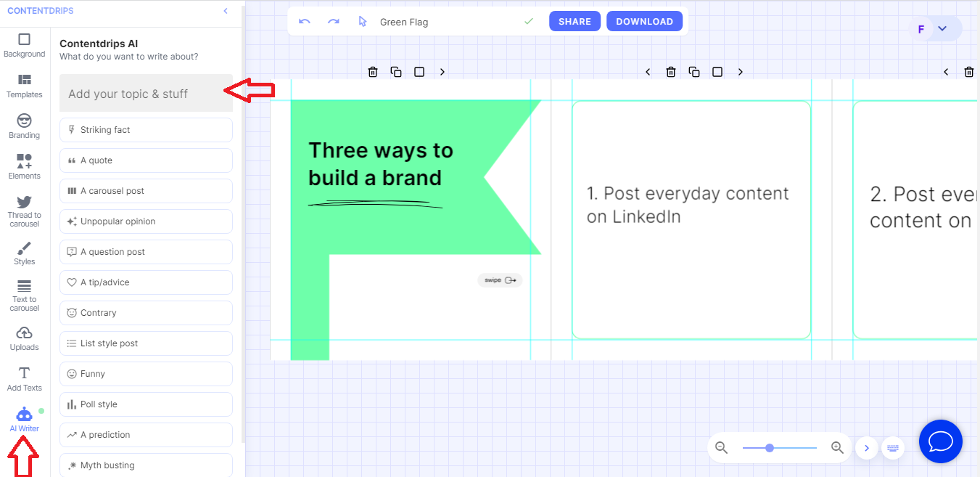Open the Background panel in sidebar
This screenshot has width=980, height=477.
(24, 44)
